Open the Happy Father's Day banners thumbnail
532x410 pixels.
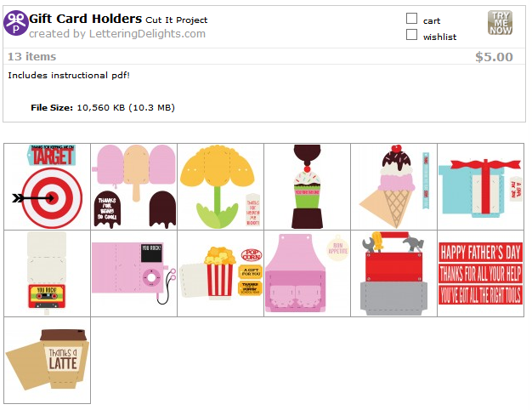tap(481, 273)
